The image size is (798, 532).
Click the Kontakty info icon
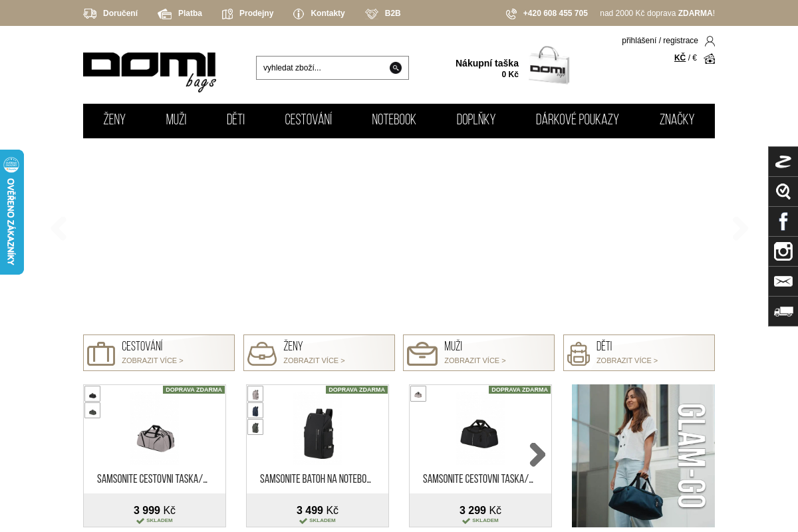coord(299,13)
